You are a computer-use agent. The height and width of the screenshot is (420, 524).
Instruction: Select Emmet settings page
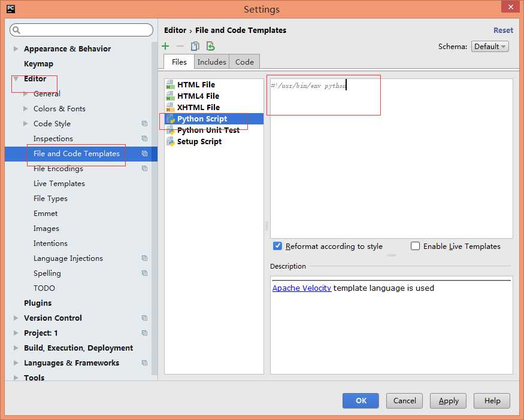(x=46, y=214)
